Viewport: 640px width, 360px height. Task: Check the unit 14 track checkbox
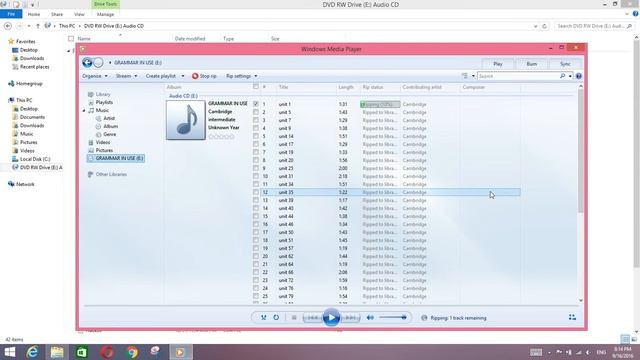point(256,136)
